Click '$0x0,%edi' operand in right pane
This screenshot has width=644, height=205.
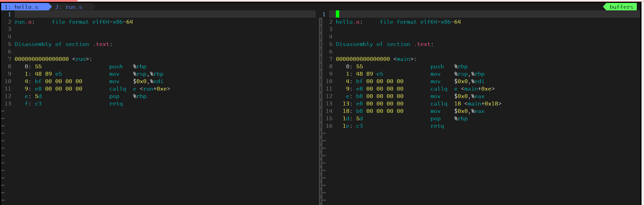point(470,82)
